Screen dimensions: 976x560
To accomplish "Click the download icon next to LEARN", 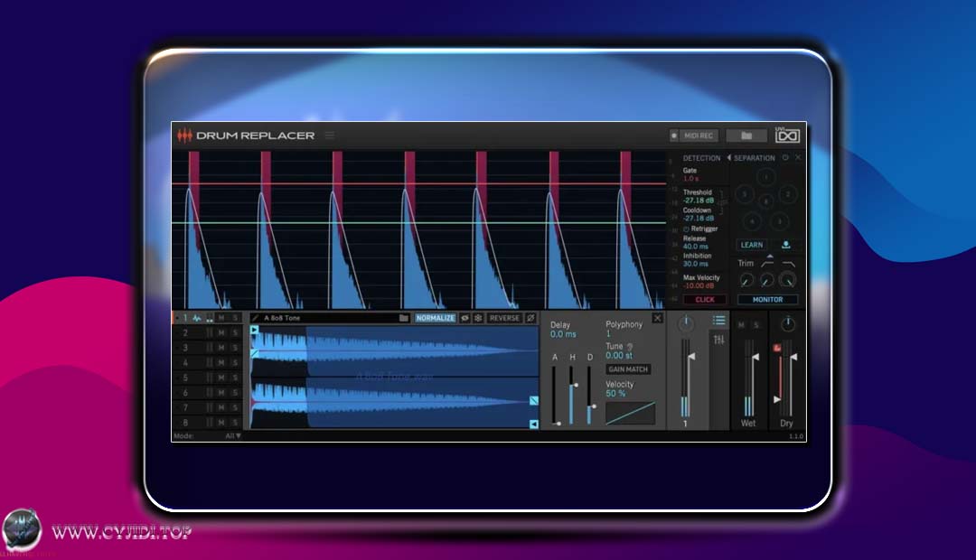I will (785, 245).
